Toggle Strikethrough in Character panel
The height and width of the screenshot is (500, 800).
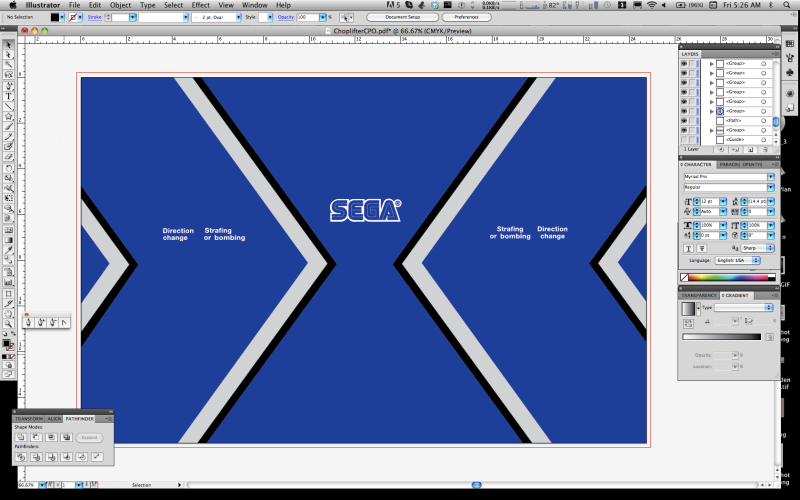coord(702,248)
